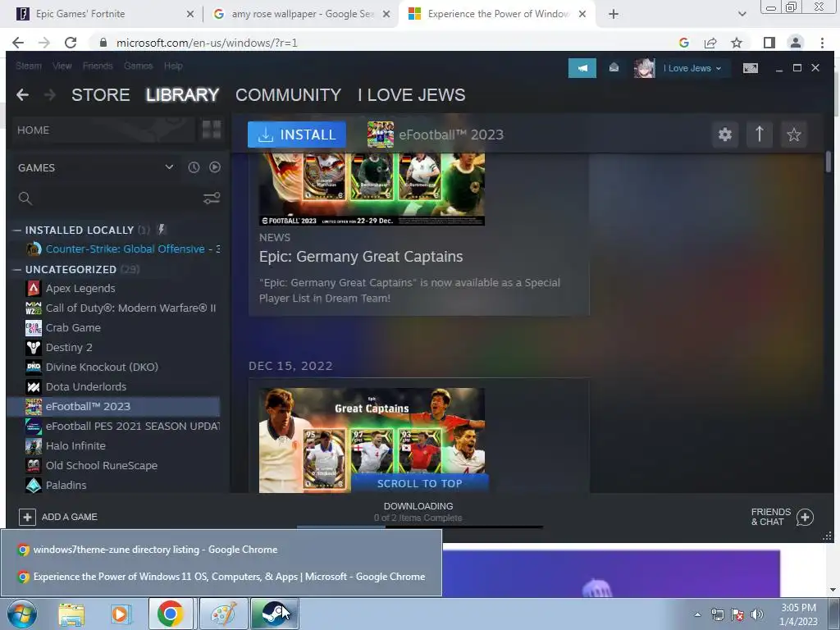Select Call of Duty: Modern Warfare II
This screenshot has height=630, width=840.
click(x=122, y=308)
